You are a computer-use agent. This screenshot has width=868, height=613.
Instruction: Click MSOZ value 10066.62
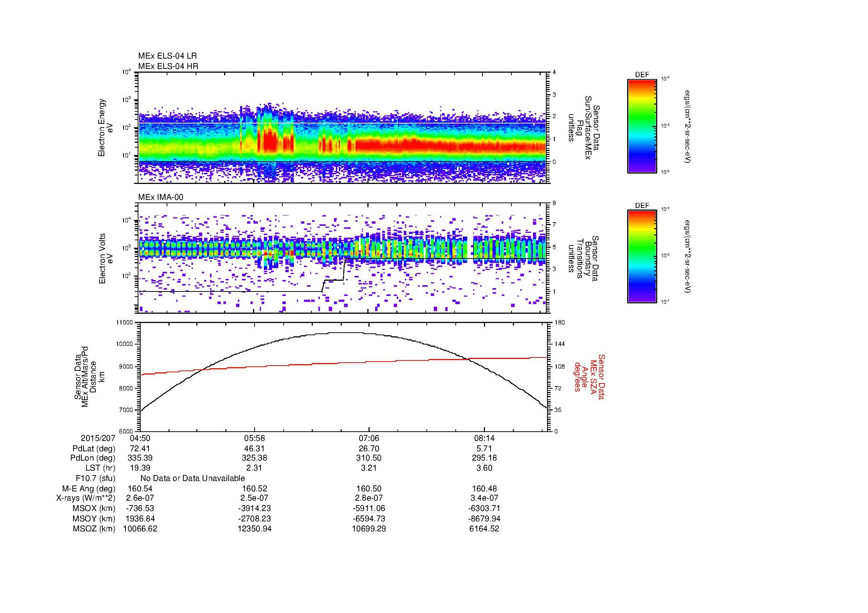coord(140,529)
